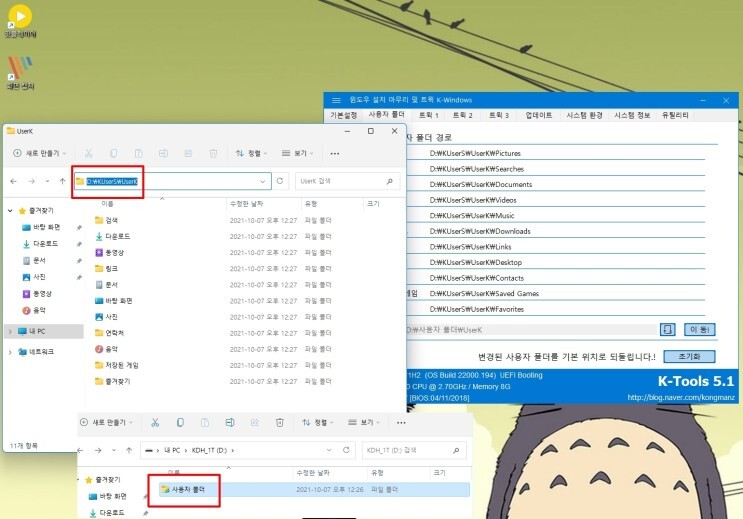Click target path field D:\사용자 폴더\UserK
This screenshot has height=519, width=743.
(x=530, y=330)
